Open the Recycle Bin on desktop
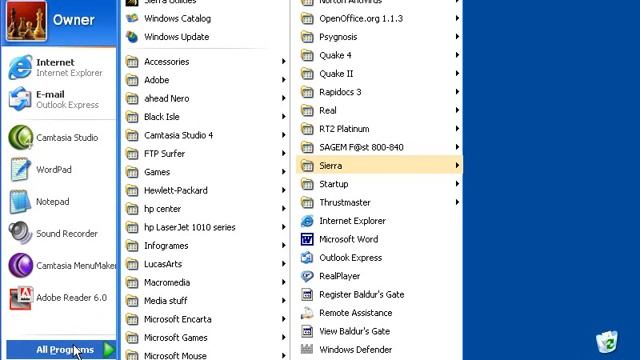640x360 pixels. (x=607, y=342)
